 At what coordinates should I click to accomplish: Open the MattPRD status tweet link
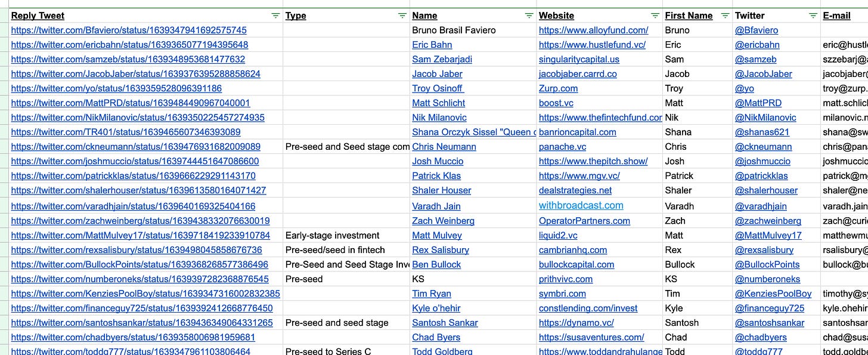click(x=131, y=103)
